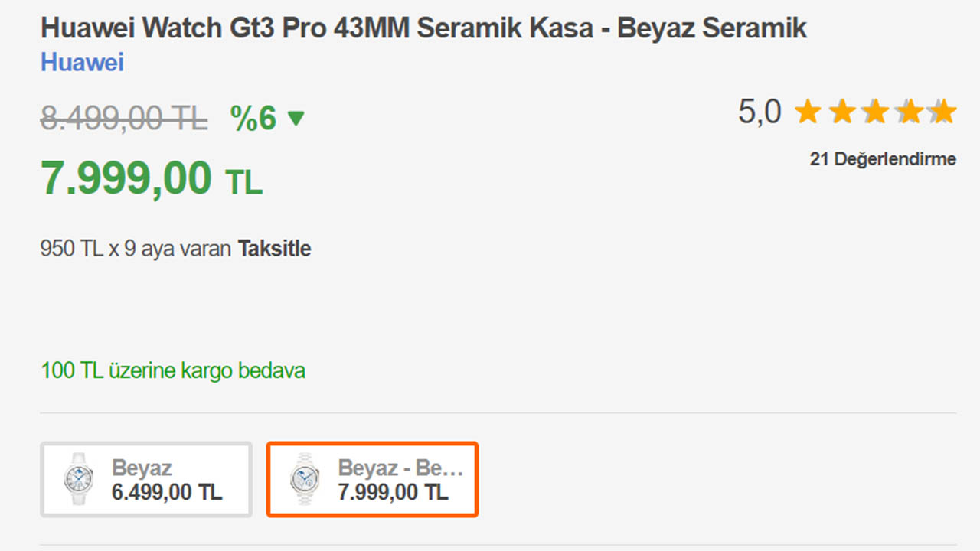Click the fifth rating star
The height and width of the screenshot is (551, 980).
942,112
